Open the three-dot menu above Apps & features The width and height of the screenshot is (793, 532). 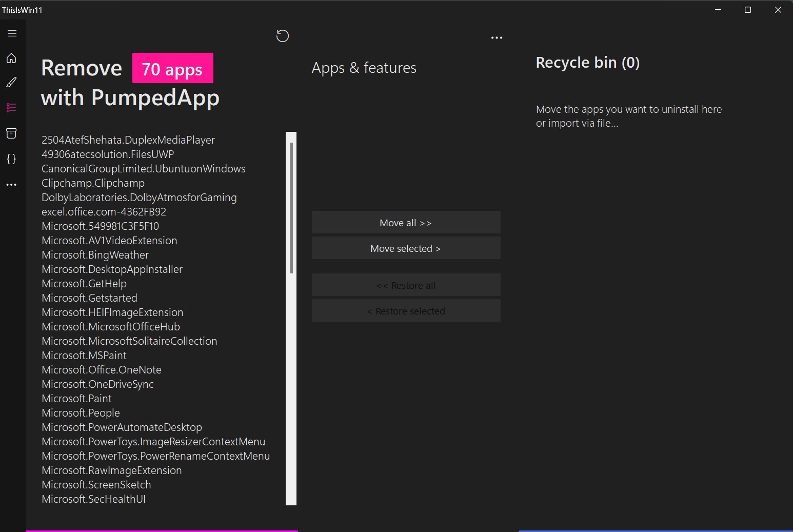[497, 37]
